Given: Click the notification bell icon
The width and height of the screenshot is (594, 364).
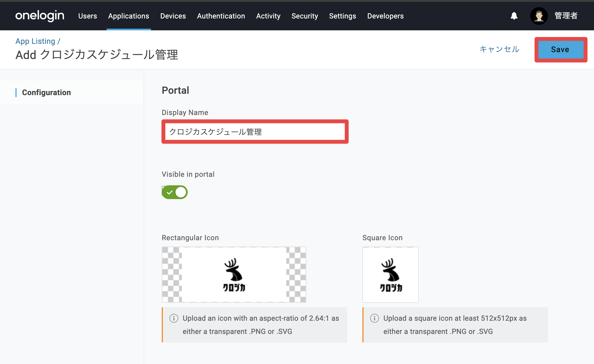Looking at the screenshot, I should pyautogui.click(x=514, y=16).
